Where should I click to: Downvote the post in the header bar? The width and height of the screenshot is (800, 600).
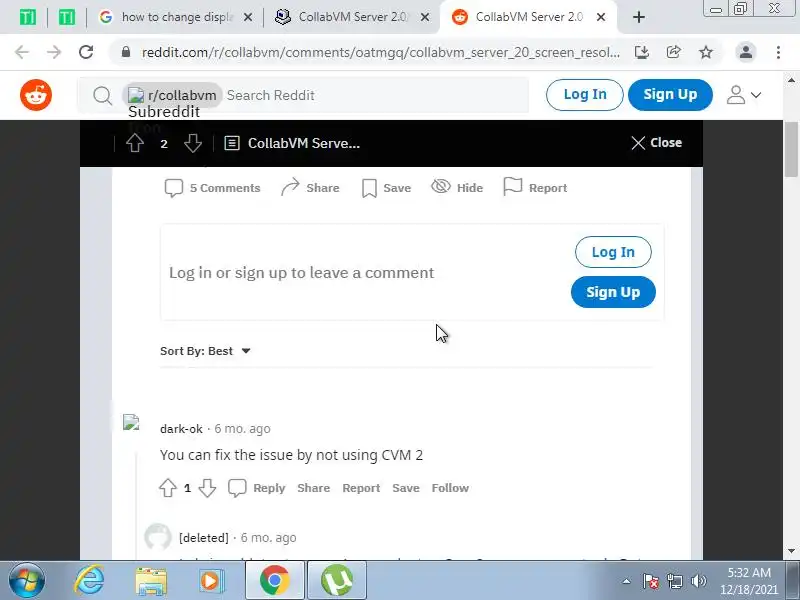click(x=193, y=143)
